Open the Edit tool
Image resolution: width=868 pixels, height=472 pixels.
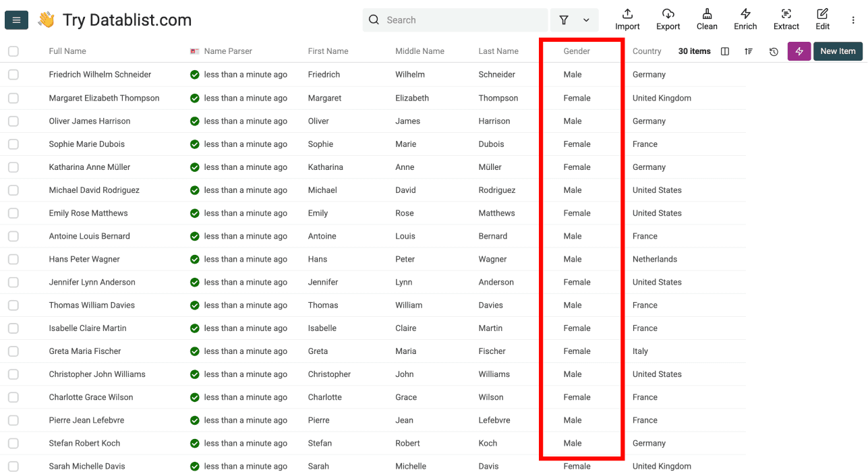click(822, 19)
